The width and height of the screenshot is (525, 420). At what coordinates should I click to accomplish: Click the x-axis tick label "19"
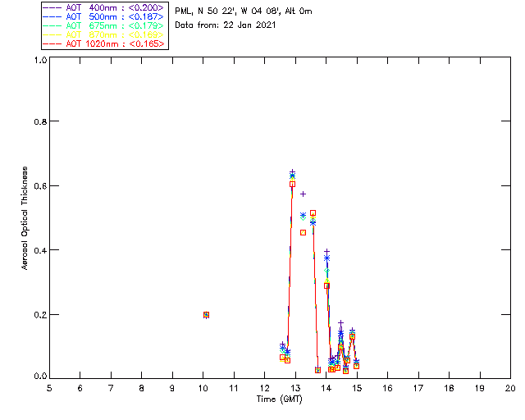coord(480,388)
